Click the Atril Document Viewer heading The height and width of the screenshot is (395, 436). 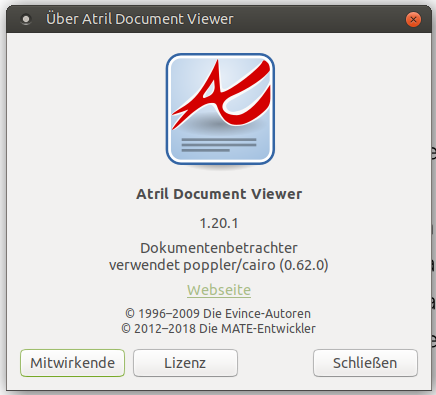pyautogui.click(x=219, y=194)
